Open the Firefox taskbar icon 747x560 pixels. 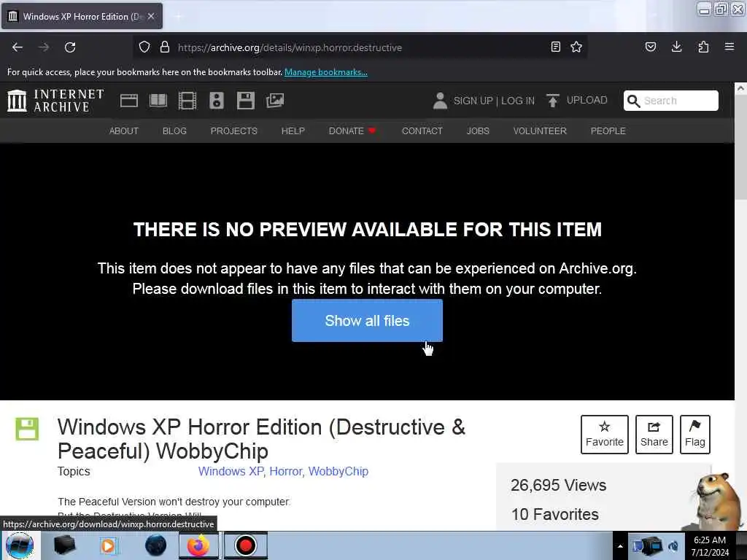point(198,545)
